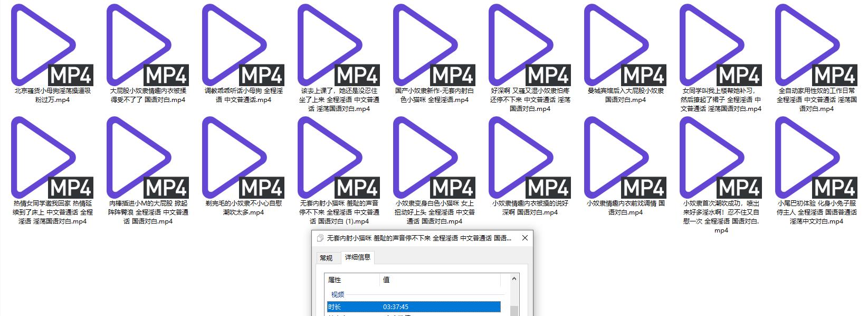Click the file name starting 小奴隶变身白色小猫咪
This screenshot has height=316, width=868.
click(x=434, y=212)
